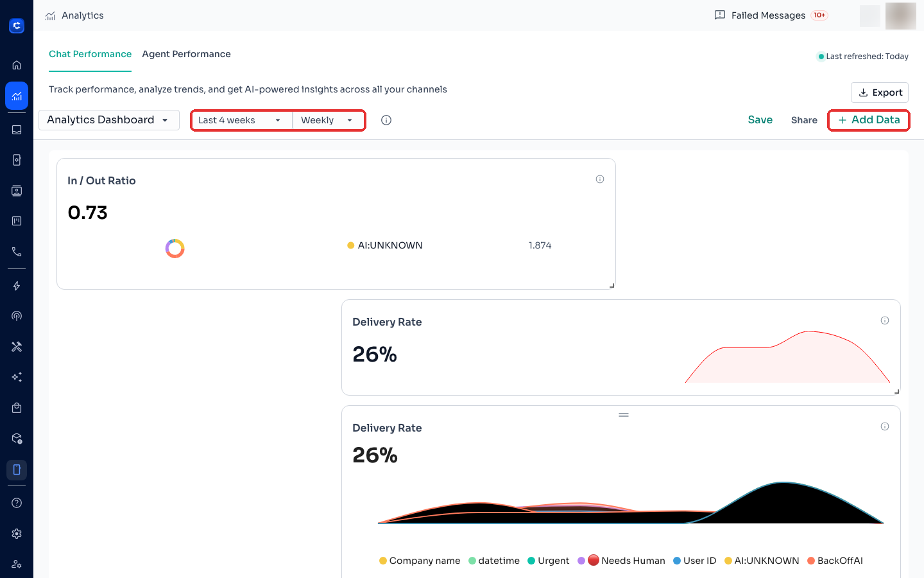Click info icon on second Delivery Rate card
The width and height of the screenshot is (924, 578).
(885, 426)
